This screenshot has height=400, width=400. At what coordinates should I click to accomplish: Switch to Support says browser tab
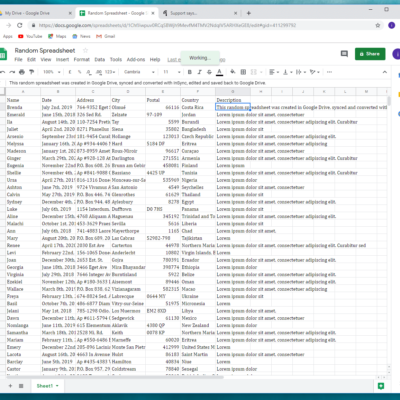[200, 13]
